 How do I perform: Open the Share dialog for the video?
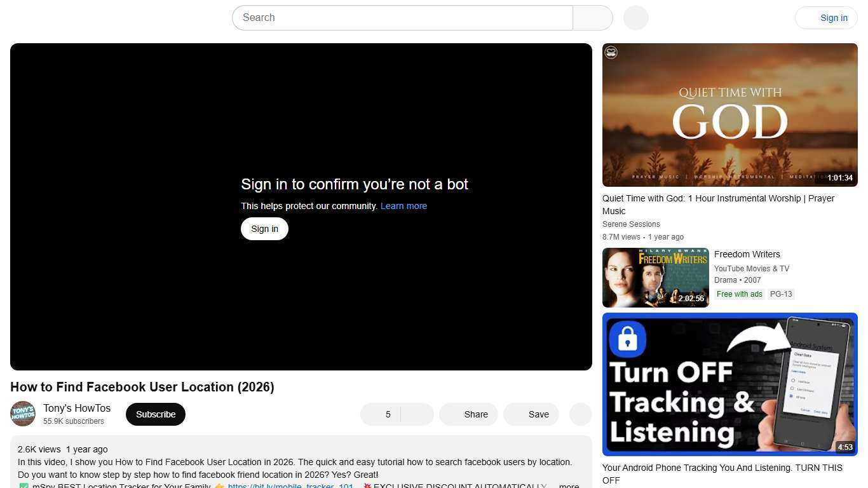[x=468, y=414]
